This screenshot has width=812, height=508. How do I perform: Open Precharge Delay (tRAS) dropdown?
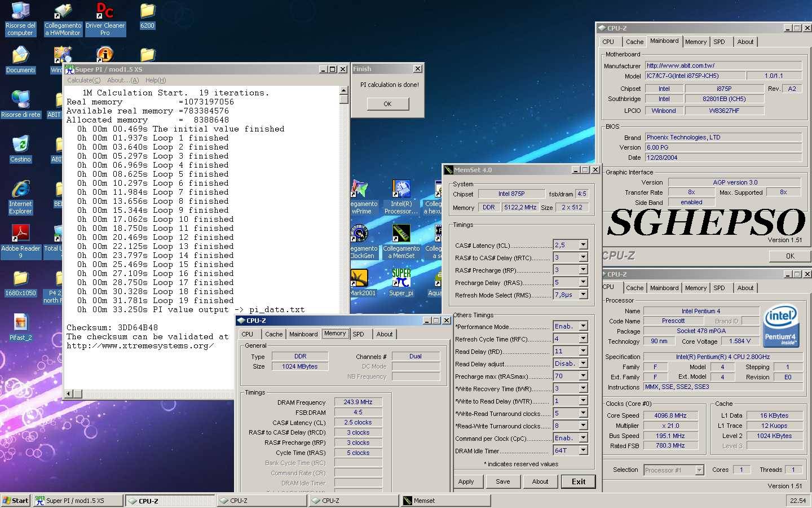coord(583,282)
